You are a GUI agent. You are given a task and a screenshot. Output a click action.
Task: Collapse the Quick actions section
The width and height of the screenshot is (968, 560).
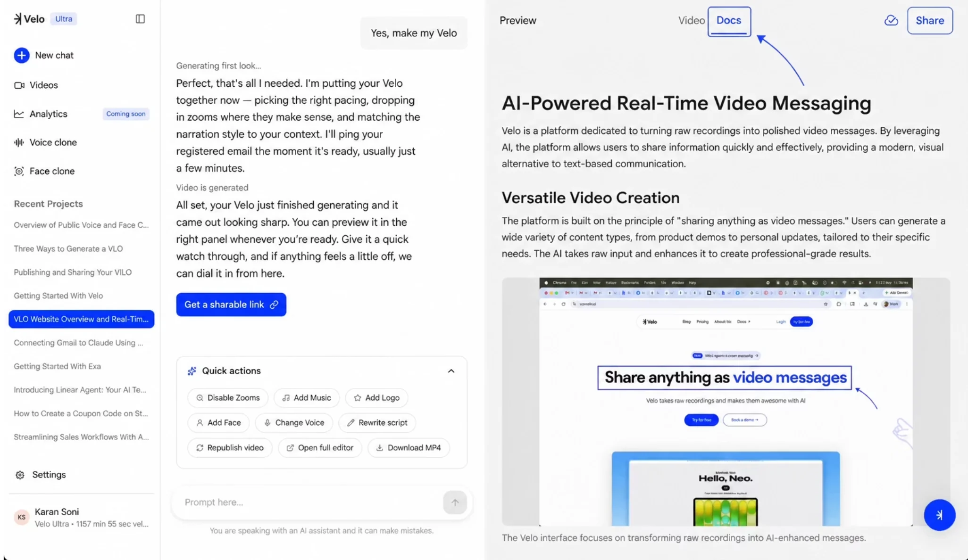point(451,371)
